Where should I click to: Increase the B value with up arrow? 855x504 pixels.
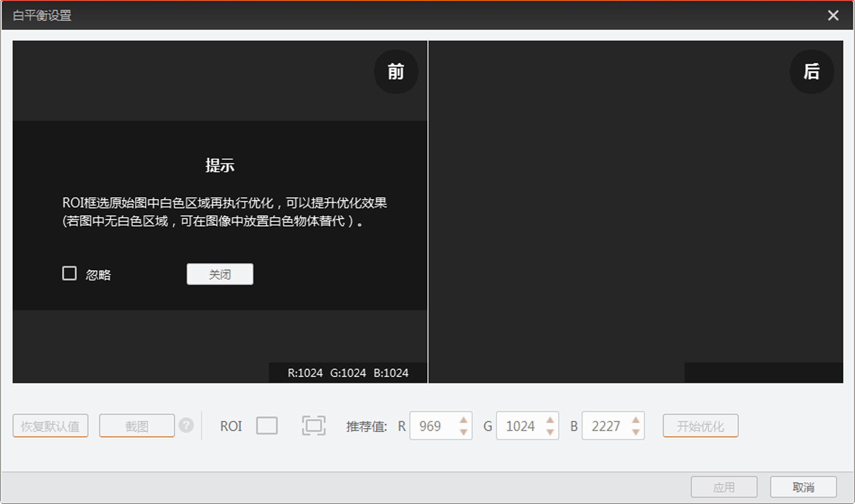point(636,420)
